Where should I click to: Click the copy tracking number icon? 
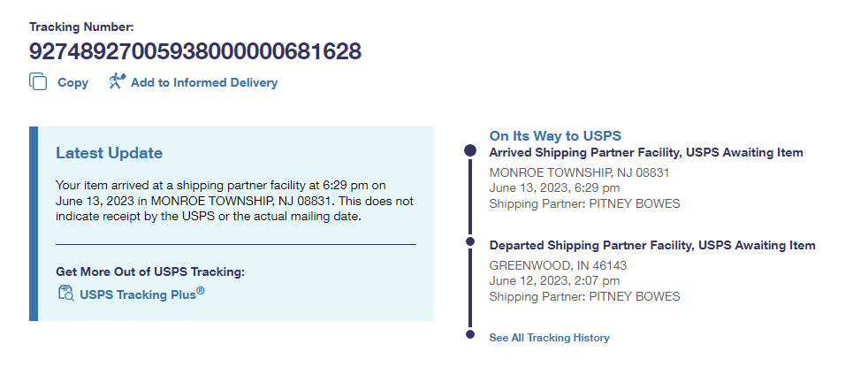click(38, 82)
